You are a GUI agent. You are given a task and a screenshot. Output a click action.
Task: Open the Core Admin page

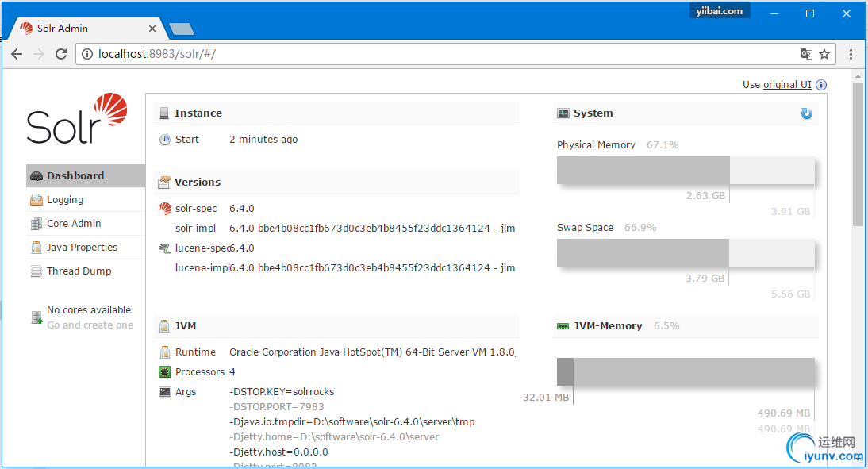pyautogui.click(x=86, y=224)
